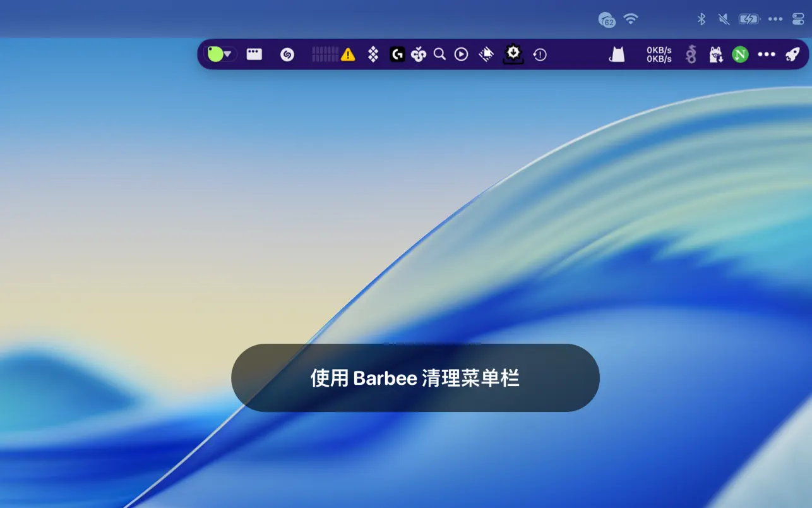Image resolution: width=812 pixels, height=508 pixels.
Task: Click the three dots in purple bar
Action: tap(767, 55)
